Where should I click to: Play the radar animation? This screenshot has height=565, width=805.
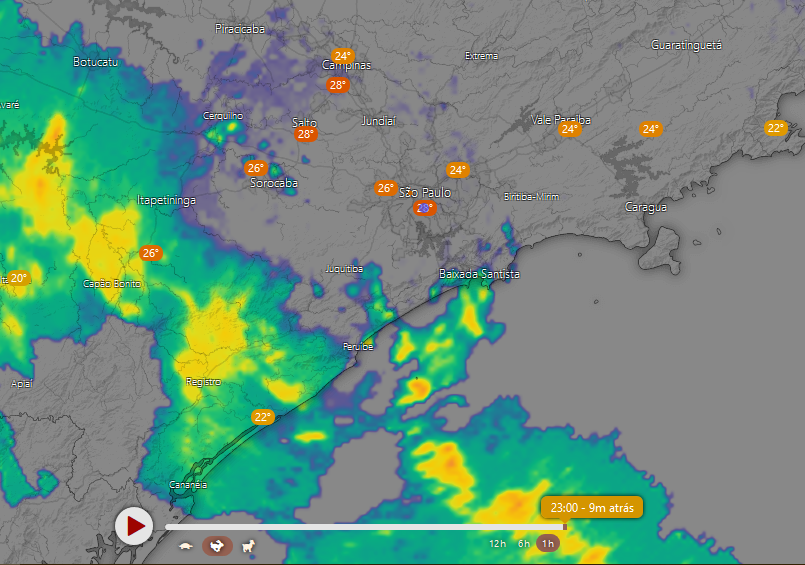(x=134, y=525)
